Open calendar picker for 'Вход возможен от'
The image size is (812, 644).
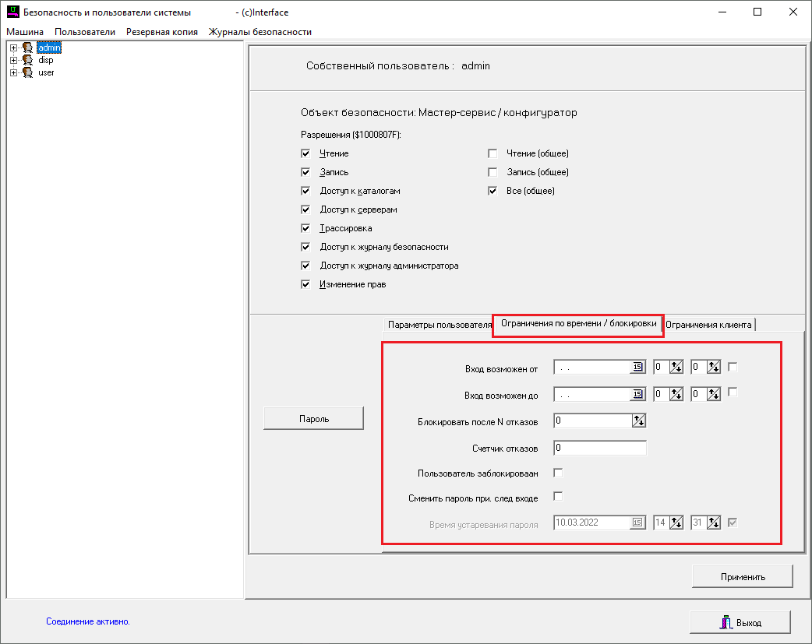coord(637,368)
